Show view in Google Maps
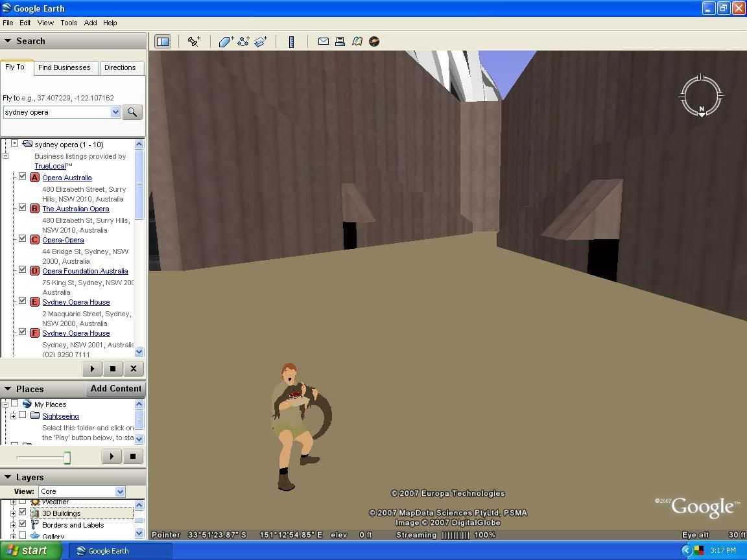 point(357,41)
